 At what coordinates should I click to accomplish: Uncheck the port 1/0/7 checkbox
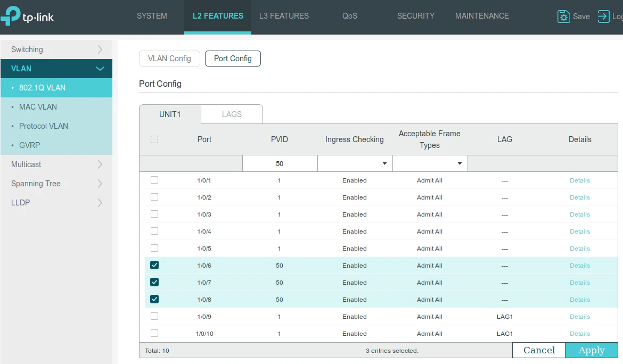click(154, 282)
